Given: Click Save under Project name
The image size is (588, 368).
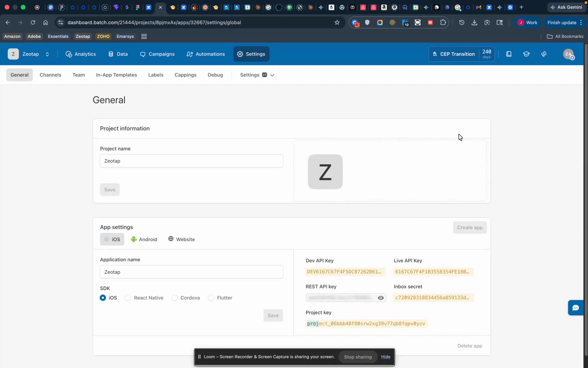Looking at the screenshot, I should point(110,190).
